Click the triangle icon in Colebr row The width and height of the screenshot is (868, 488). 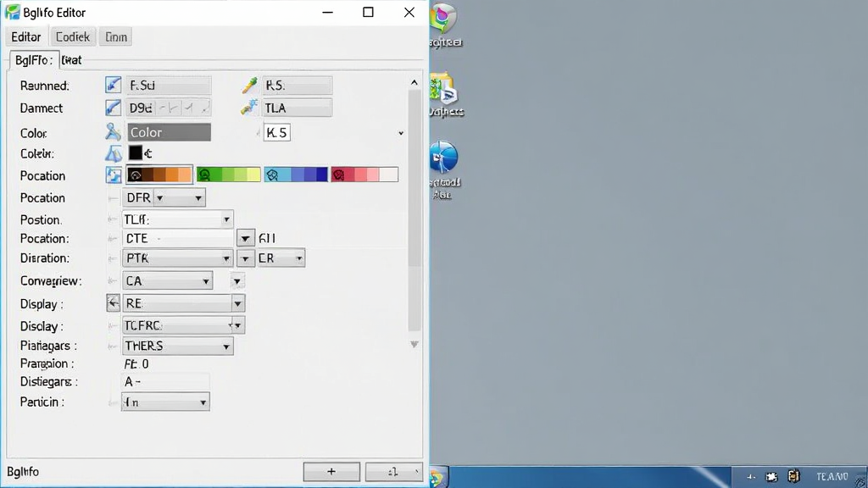point(114,153)
